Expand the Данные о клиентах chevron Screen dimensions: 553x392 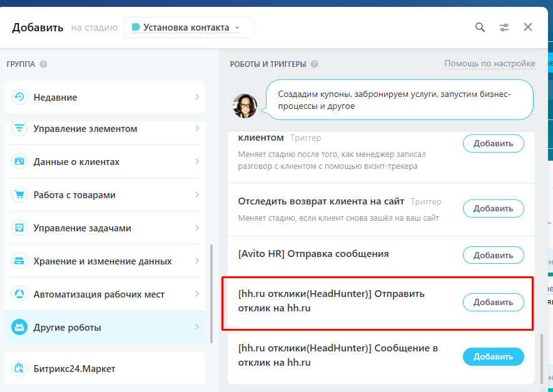(x=197, y=161)
